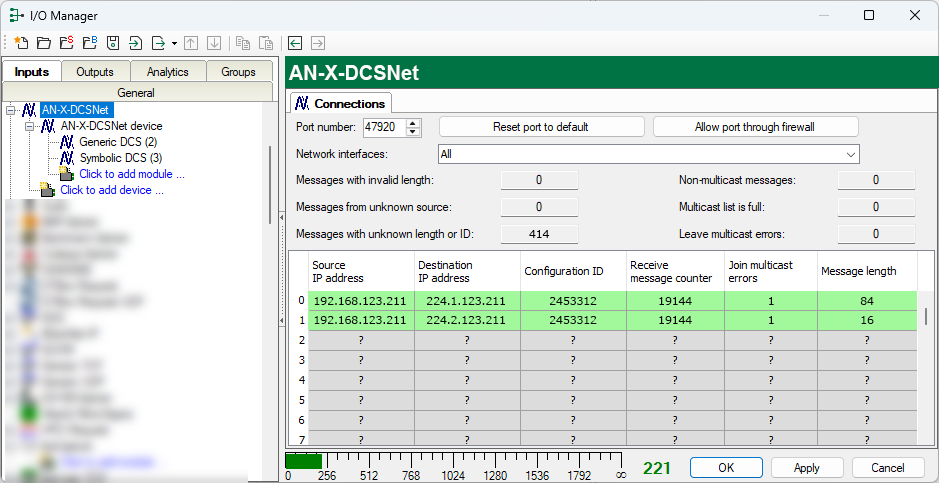Create a new I/O configuration
This screenshot has width=939, height=483.
22,43
